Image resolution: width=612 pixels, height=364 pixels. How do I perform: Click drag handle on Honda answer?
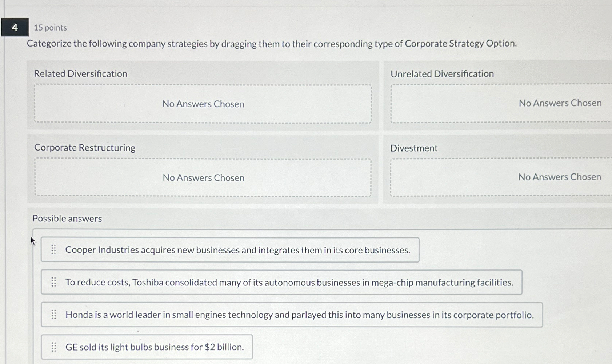point(53,315)
